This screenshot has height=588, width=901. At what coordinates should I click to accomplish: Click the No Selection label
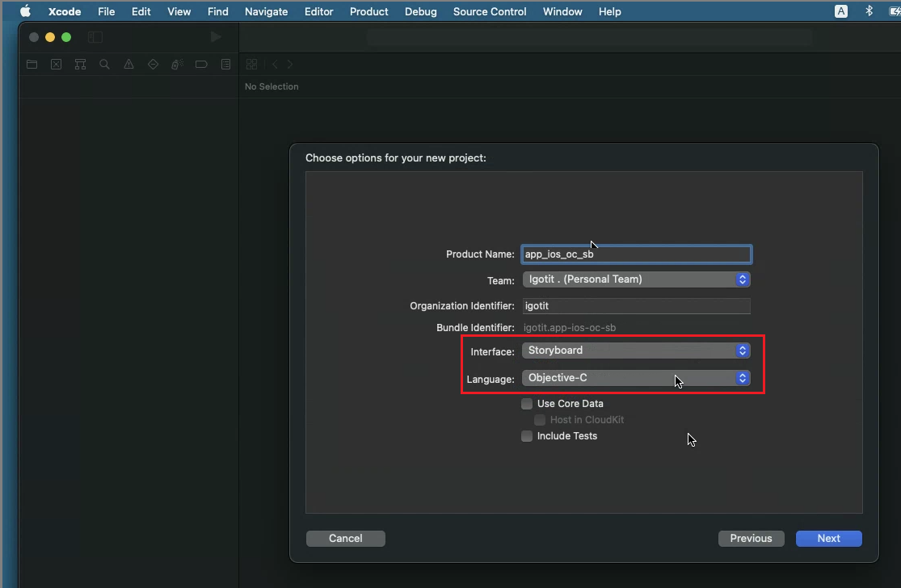tap(272, 86)
